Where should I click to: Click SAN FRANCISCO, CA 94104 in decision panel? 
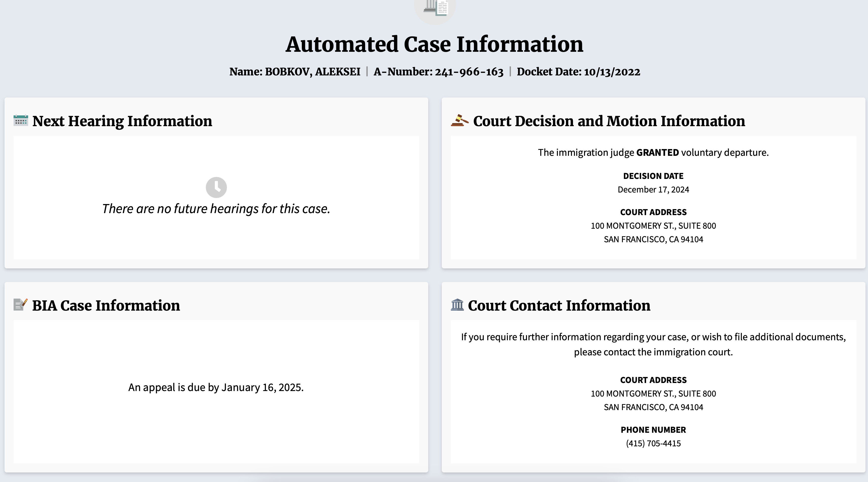pyautogui.click(x=653, y=239)
